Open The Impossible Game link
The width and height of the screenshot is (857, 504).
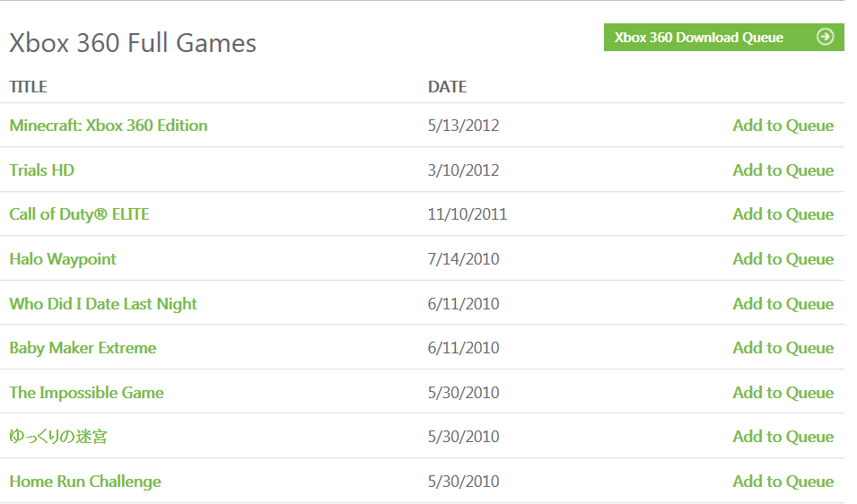coord(86,393)
